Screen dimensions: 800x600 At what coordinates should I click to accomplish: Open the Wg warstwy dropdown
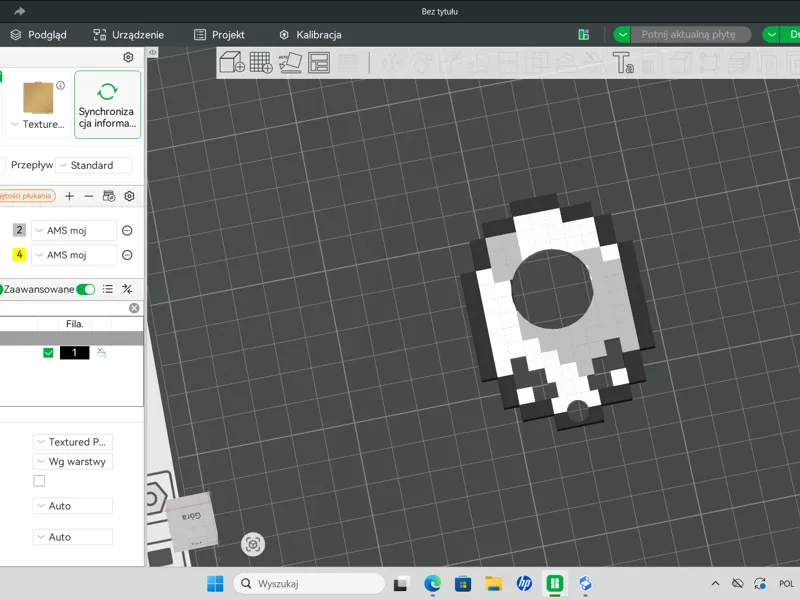pyautogui.click(x=72, y=462)
